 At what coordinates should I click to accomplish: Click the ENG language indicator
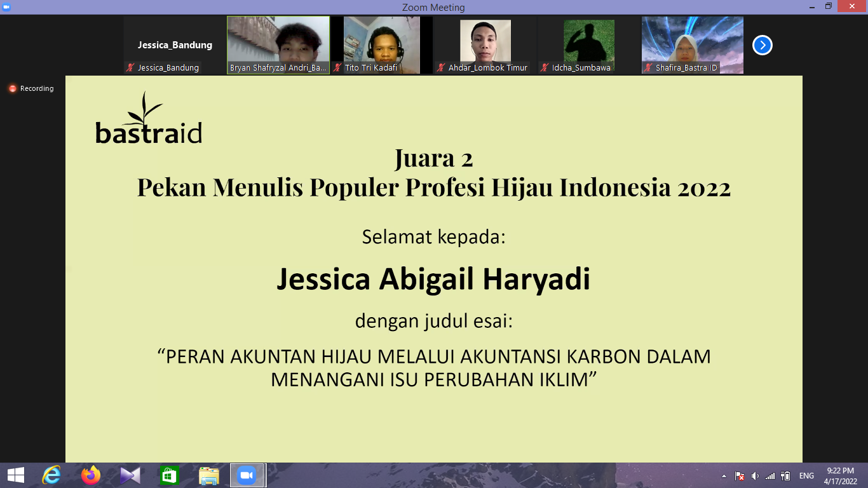coord(807,475)
